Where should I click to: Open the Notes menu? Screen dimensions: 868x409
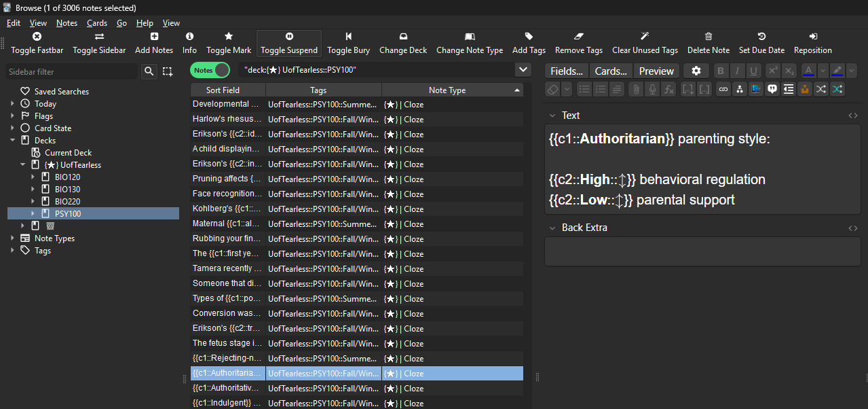click(x=67, y=23)
